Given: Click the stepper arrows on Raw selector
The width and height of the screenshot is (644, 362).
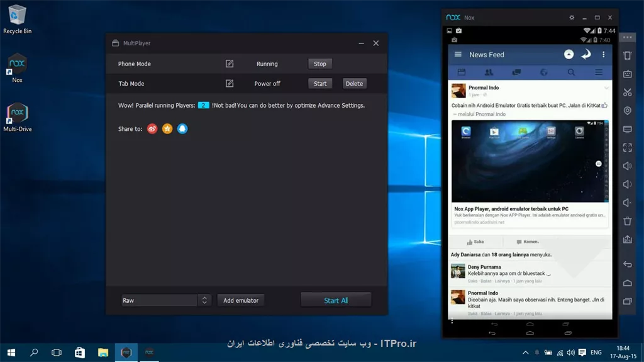Looking at the screenshot, I should click(204, 300).
